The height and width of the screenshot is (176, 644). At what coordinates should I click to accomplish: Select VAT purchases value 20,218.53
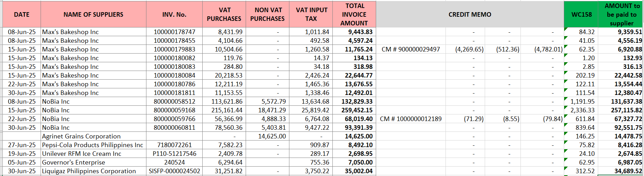click(224, 75)
